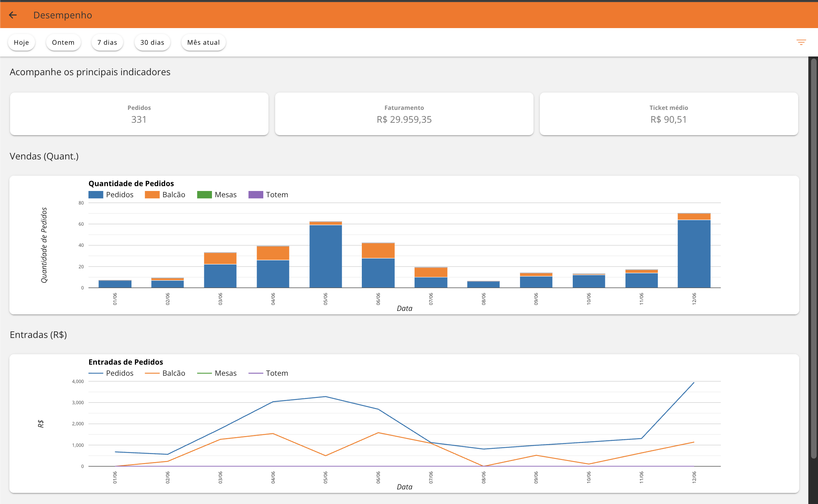Select the Ontem period filter
This screenshot has height=504, width=818.
coord(63,42)
